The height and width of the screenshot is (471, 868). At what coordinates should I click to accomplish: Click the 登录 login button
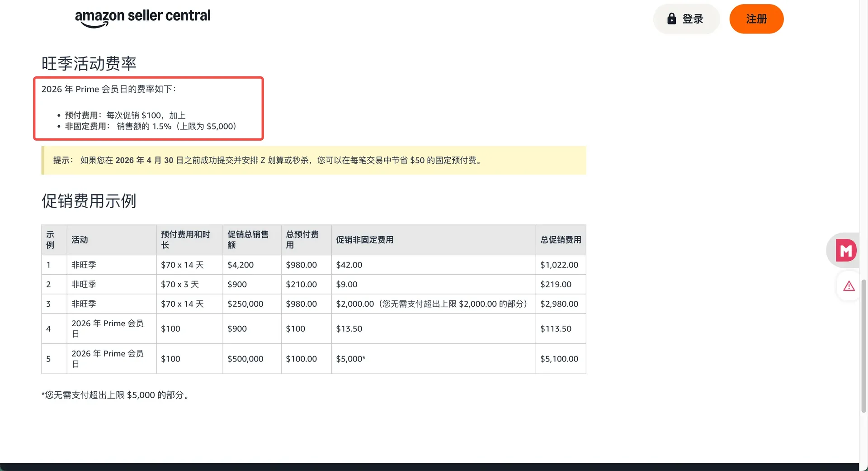[x=686, y=19]
